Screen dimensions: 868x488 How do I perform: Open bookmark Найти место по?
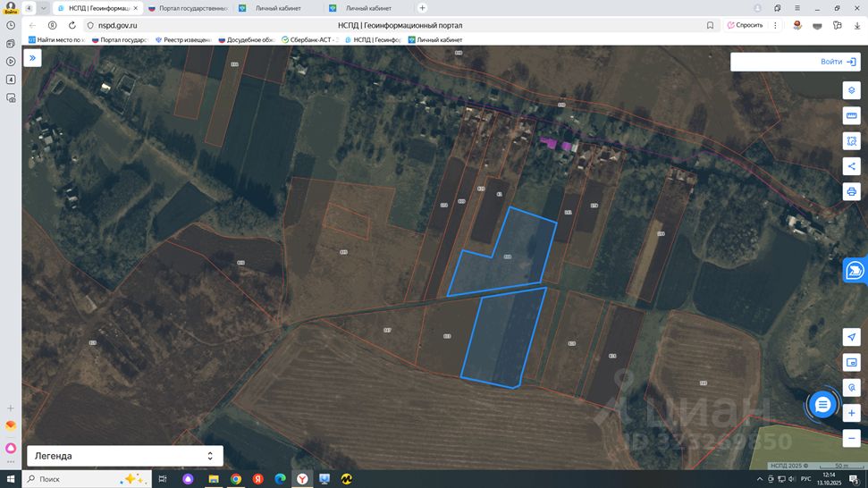pos(56,40)
